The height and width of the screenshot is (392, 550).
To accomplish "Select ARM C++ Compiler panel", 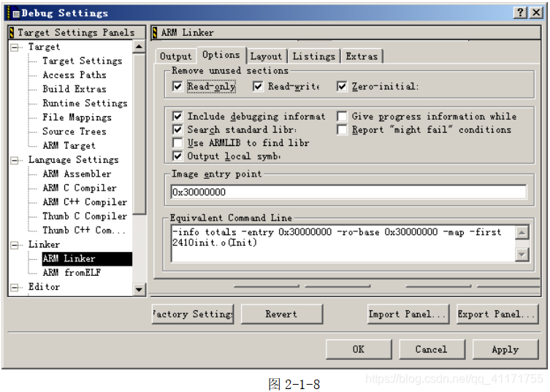I will 85,202.
